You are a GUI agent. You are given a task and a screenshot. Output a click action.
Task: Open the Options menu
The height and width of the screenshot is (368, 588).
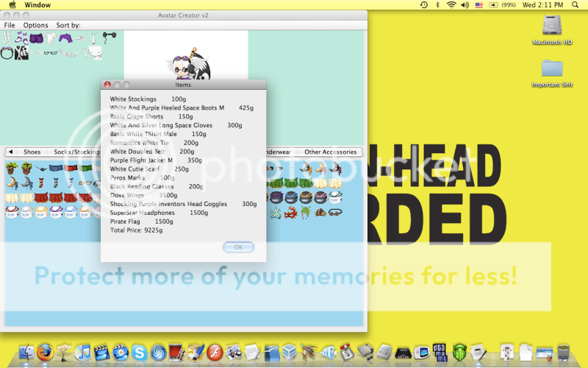click(35, 25)
